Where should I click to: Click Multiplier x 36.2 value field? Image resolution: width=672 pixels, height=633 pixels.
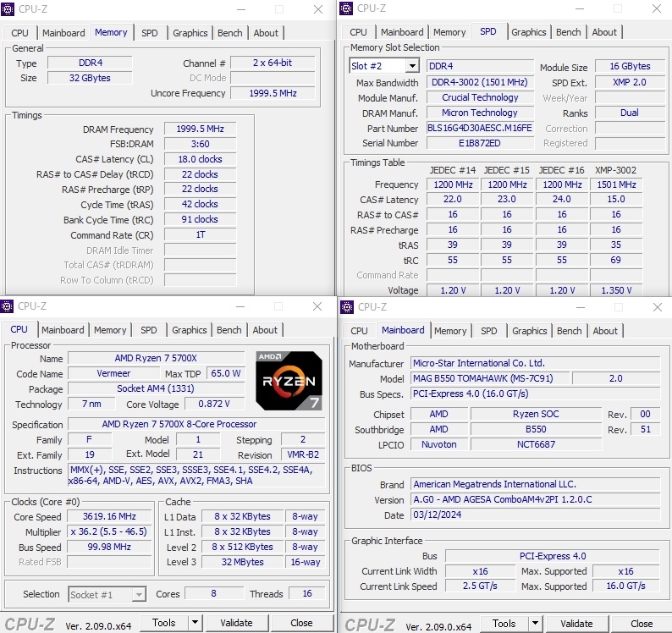coord(109,531)
